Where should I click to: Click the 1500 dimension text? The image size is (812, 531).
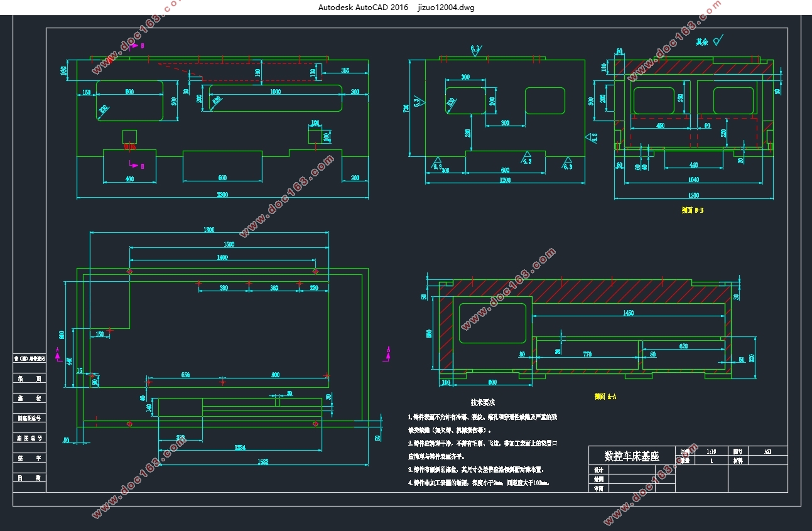[228, 244]
